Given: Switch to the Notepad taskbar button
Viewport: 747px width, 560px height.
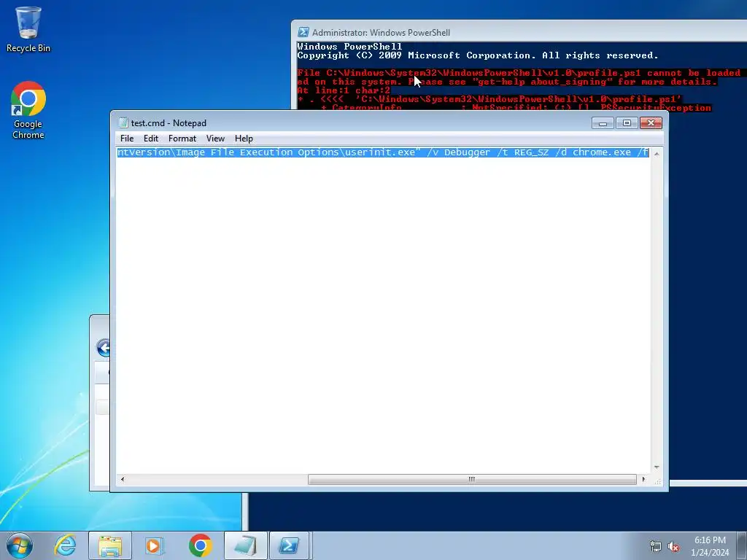Looking at the screenshot, I should pyautogui.click(x=245, y=545).
